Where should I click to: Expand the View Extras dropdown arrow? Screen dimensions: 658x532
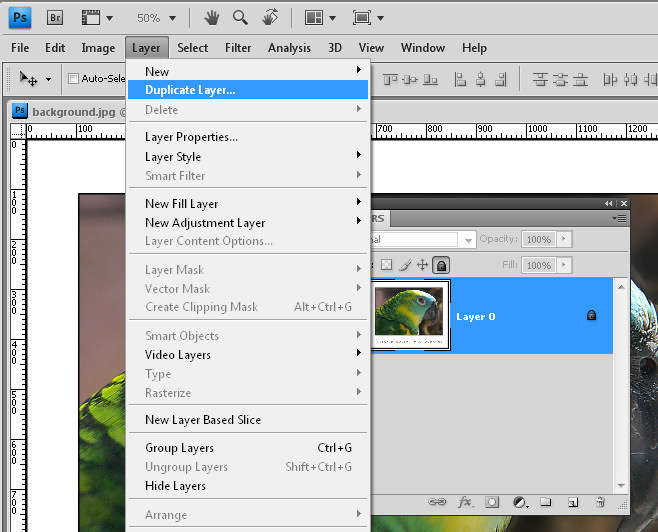tap(110, 18)
